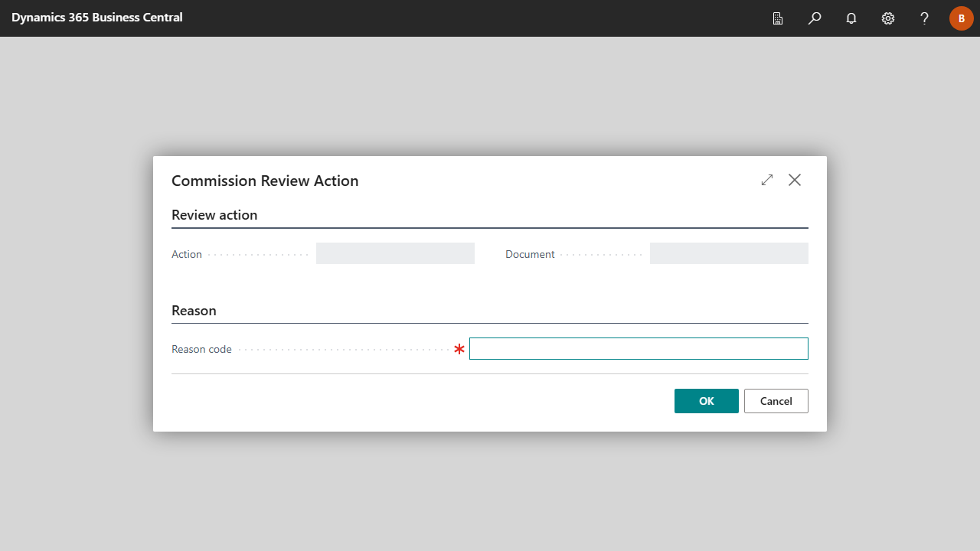Click the disabled Action field
Viewport: 980px width, 551px height.
pyautogui.click(x=395, y=253)
